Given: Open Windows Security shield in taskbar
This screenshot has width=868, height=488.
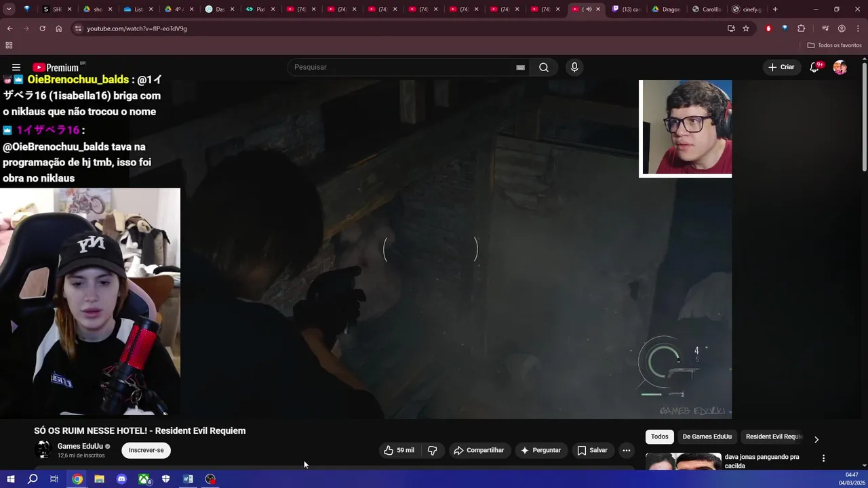Looking at the screenshot, I should click(x=166, y=479).
